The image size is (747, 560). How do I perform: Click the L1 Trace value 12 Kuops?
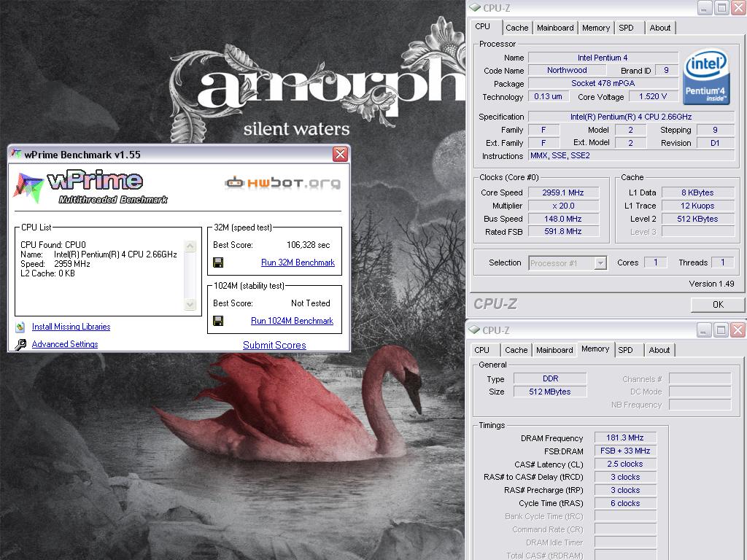[x=697, y=206]
